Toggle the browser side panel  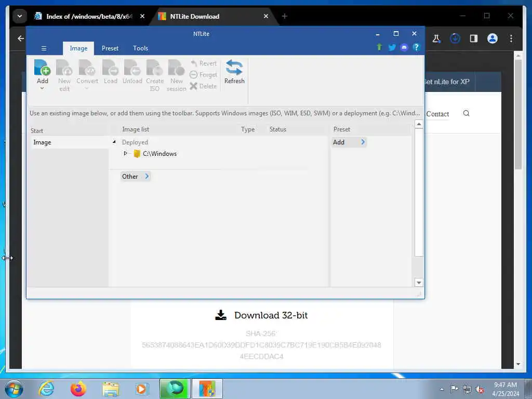tap(474, 38)
